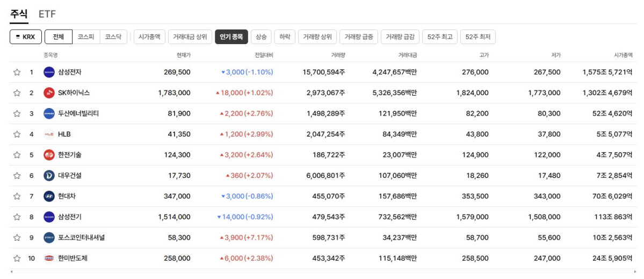The width and height of the screenshot is (644, 279).
Task: Switch to the 주식 tab
Action: [19, 14]
